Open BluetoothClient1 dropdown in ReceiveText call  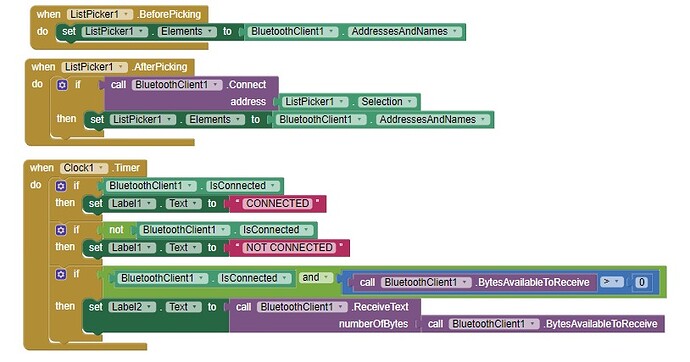(x=302, y=307)
